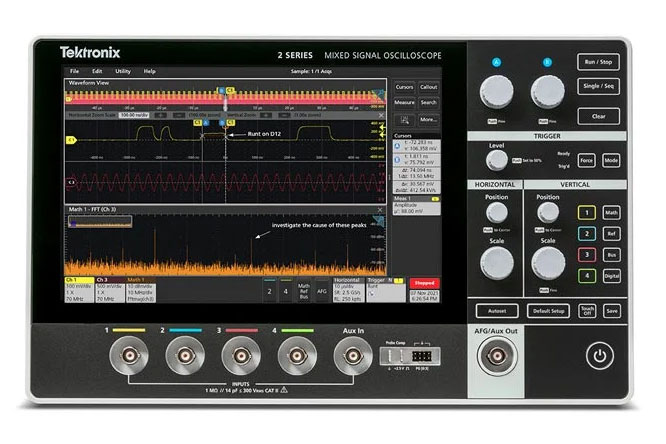Click cursor A readout in Cursors badge
This screenshot has width=666, height=444.
point(416,146)
